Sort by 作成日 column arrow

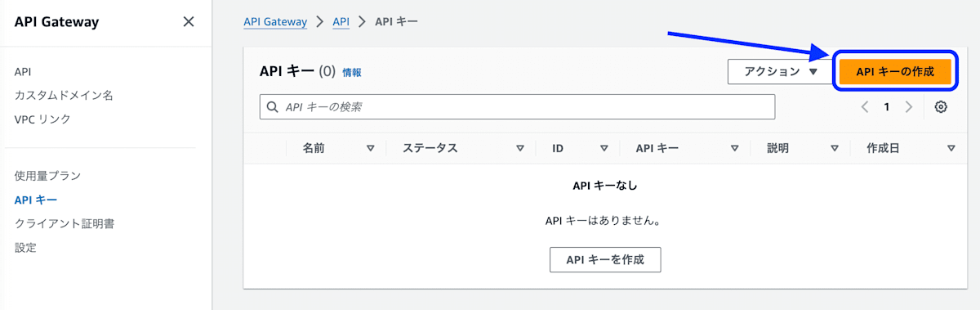click(951, 148)
